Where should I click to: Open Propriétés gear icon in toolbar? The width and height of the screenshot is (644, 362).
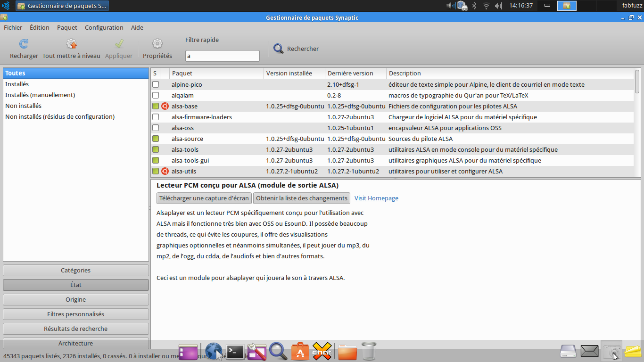coord(157,44)
